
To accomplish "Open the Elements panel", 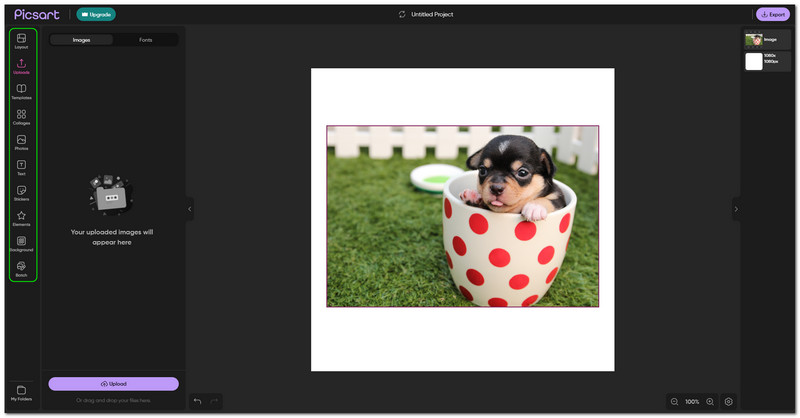I will point(21,217).
